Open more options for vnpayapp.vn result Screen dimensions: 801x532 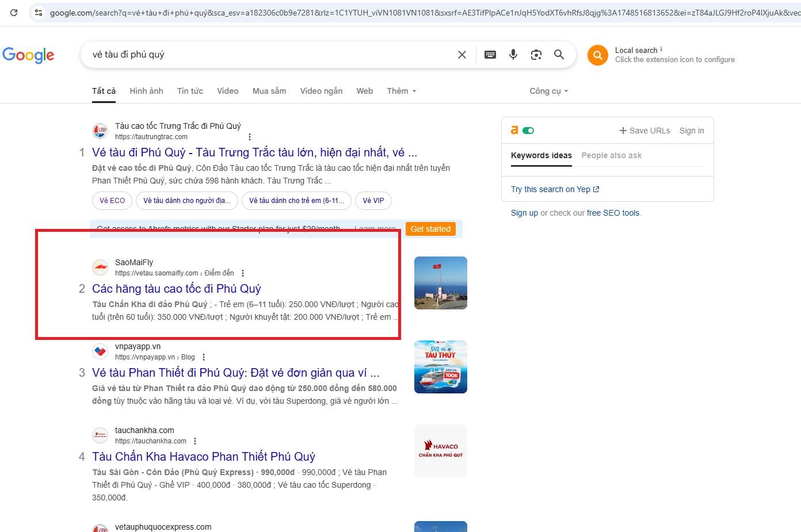[x=204, y=357]
